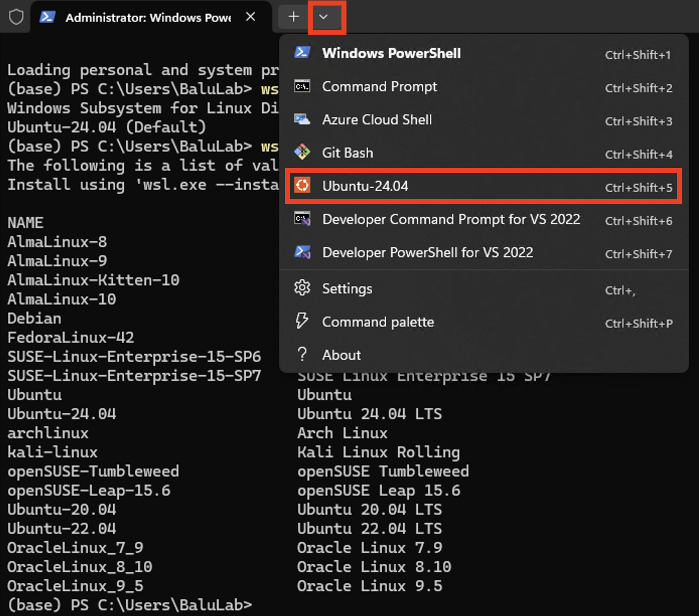
Task: Click 'Kali Linux Rolling' friendly name
Action: click(x=378, y=452)
